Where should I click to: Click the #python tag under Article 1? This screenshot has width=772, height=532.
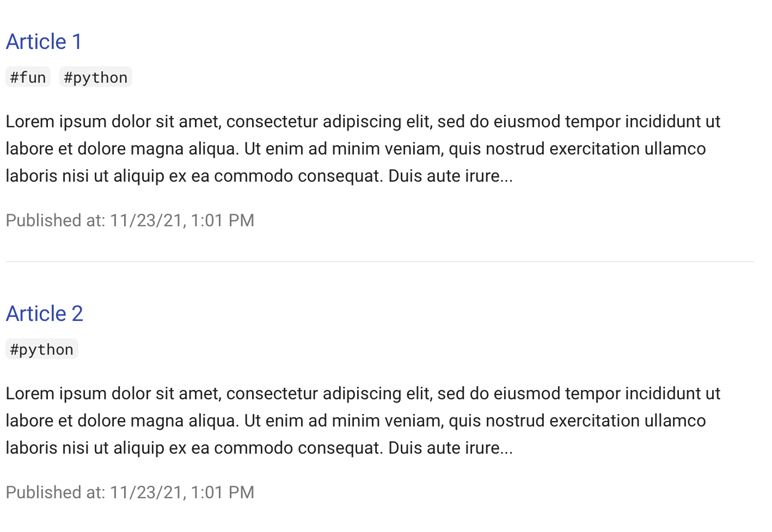click(96, 77)
